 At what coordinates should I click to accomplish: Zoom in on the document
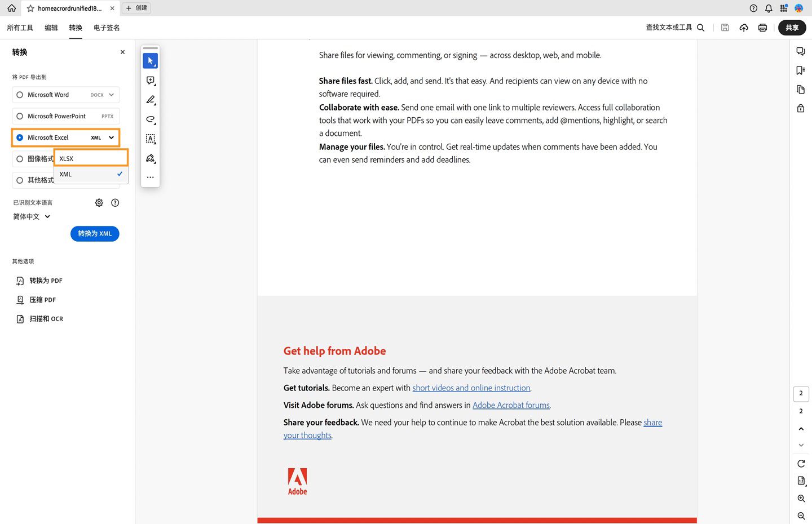pos(801,499)
